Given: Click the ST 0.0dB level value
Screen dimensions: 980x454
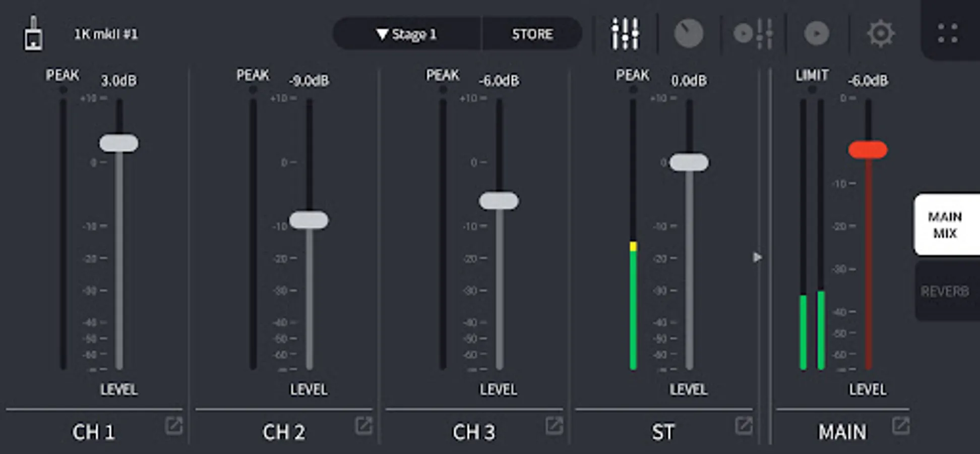Looking at the screenshot, I should [689, 80].
